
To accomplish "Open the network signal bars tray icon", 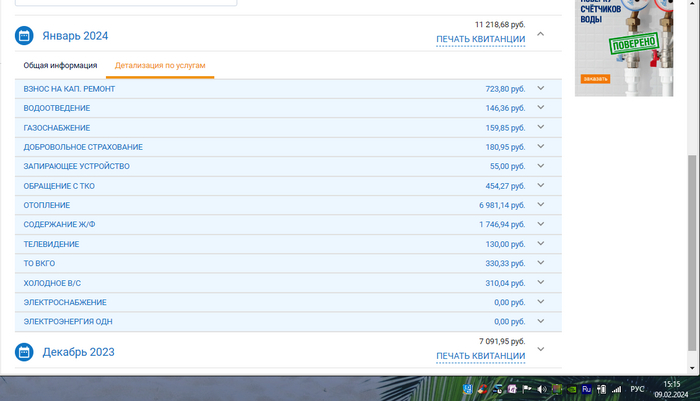I will [615, 389].
